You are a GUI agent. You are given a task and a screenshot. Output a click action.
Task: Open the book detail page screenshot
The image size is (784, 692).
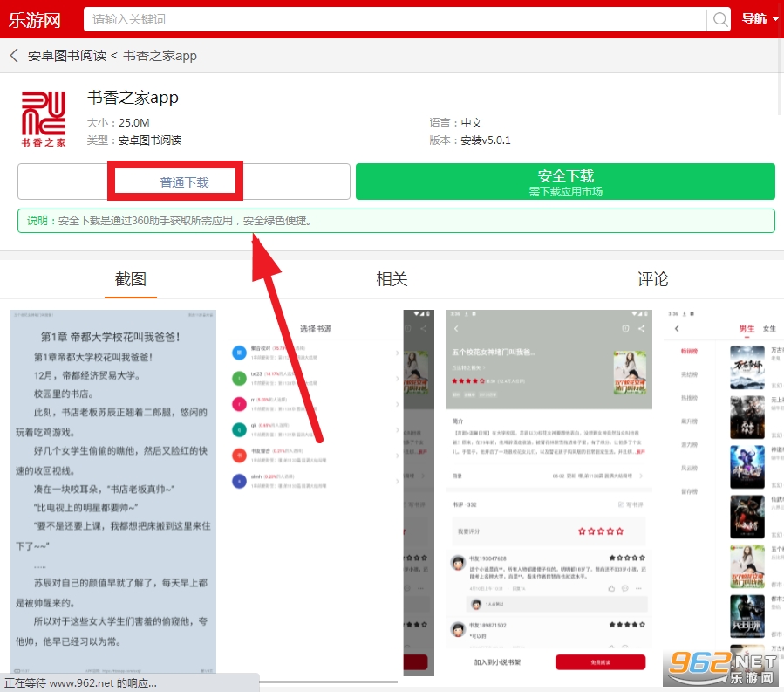(549, 492)
